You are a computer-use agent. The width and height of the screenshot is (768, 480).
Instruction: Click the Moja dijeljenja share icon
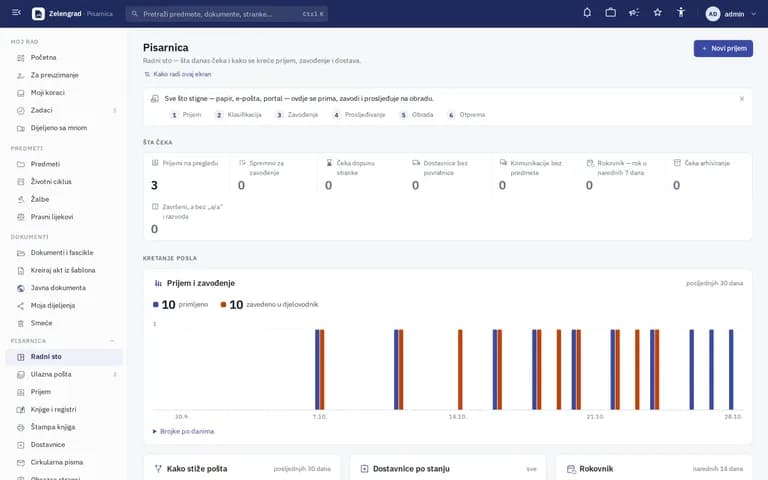coord(21,306)
